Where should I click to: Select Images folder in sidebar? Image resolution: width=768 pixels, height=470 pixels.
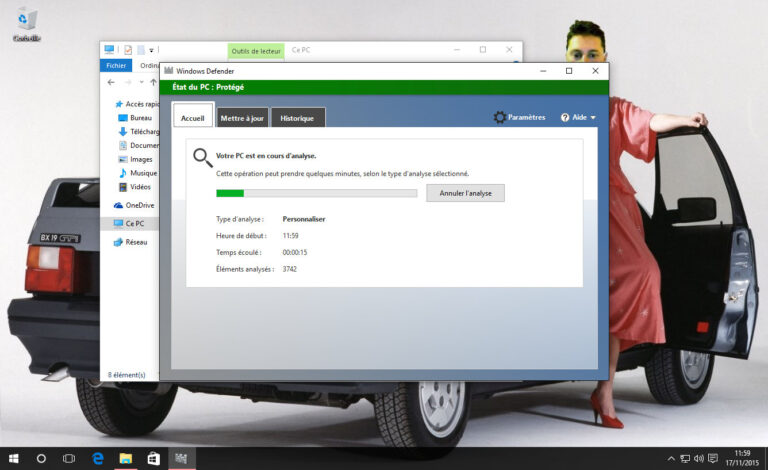point(140,159)
